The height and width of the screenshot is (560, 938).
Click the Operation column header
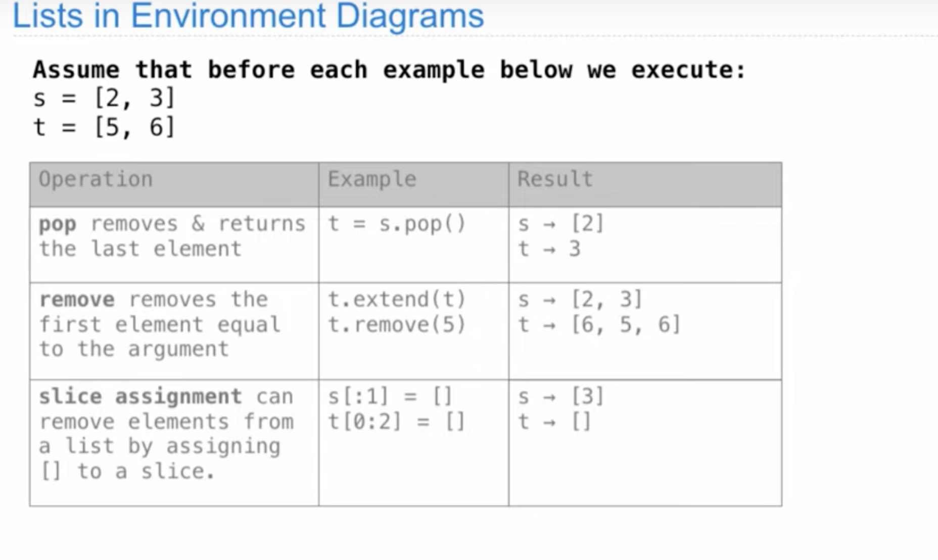click(96, 179)
